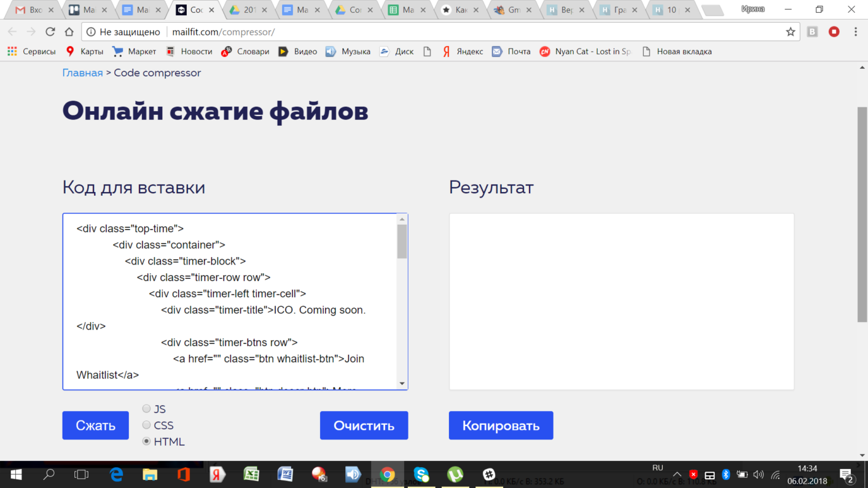The image size is (868, 488).
Task: Click the Главная breadcrumb link
Action: [82, 73]
